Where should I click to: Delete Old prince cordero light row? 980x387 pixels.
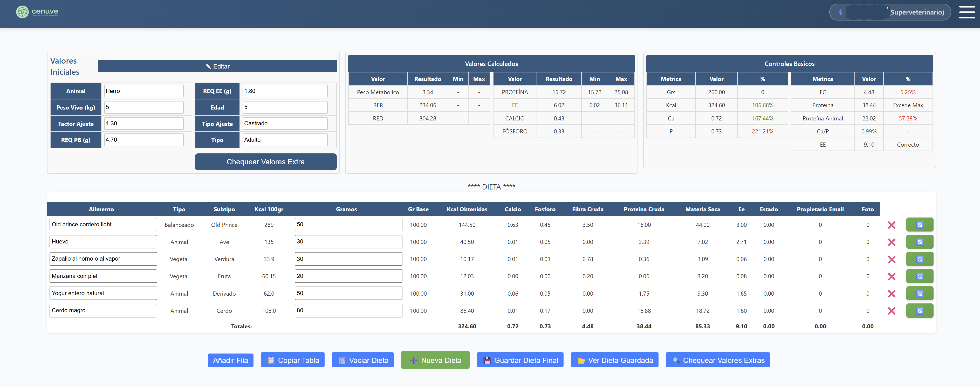(891, 225)
